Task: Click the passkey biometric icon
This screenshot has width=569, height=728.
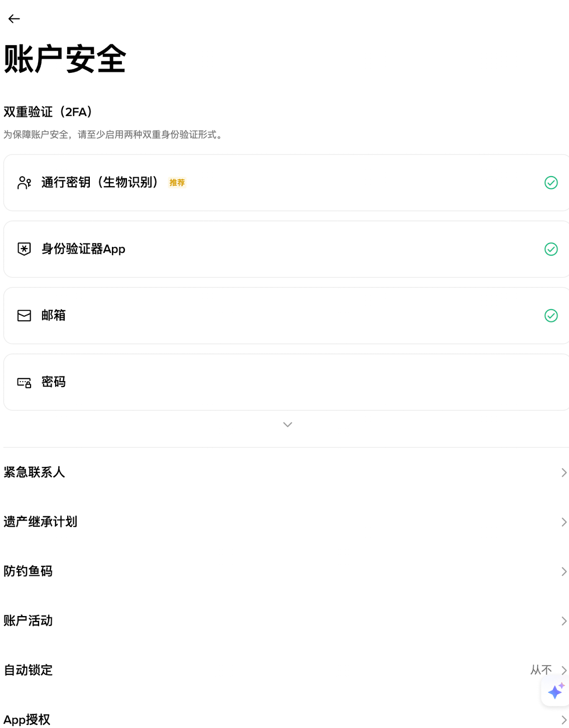Action: click(24, 182)
